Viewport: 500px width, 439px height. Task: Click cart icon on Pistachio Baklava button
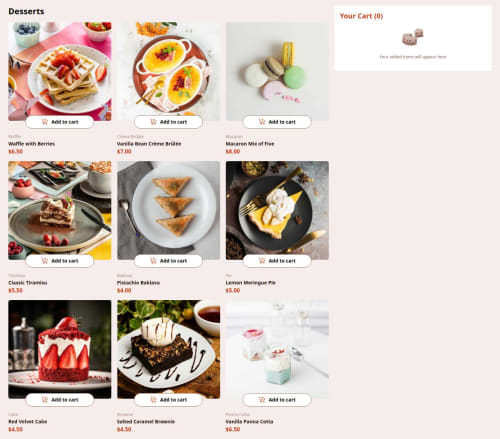[153, 261]
